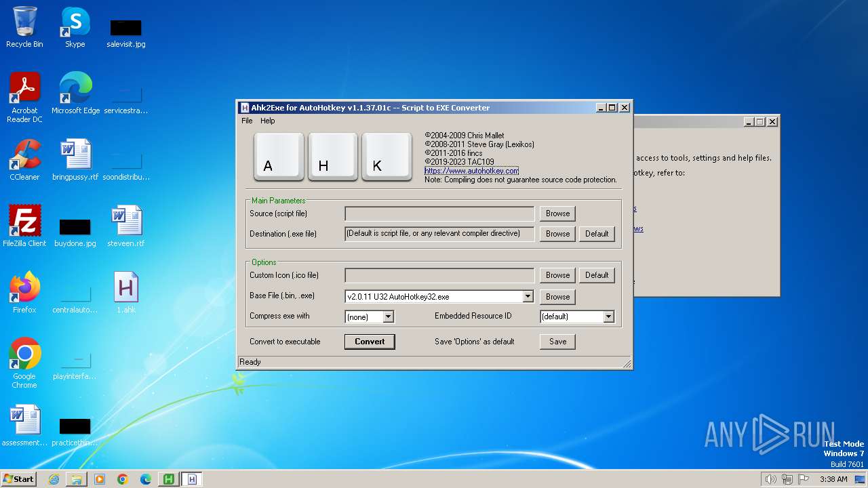The width and height of the screenshot is (868, 488).
Task: Switch to Ahk2Exe taskbar item
Action: tap(192, 479)
